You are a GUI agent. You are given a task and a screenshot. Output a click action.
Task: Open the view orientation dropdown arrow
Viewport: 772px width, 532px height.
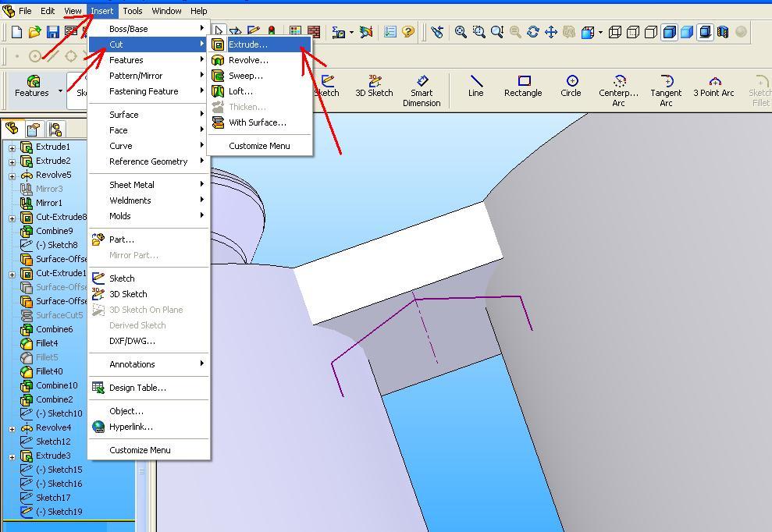pos(600,33)
